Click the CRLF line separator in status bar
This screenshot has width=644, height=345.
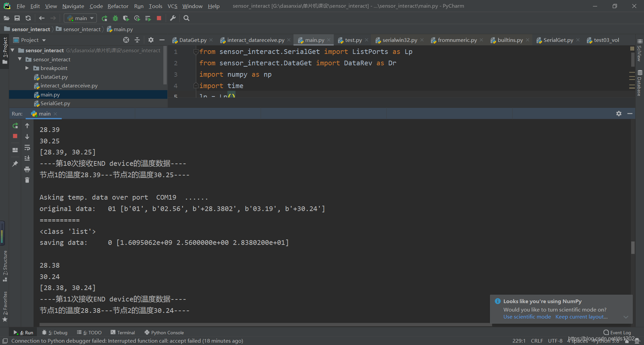click(537, 341)
